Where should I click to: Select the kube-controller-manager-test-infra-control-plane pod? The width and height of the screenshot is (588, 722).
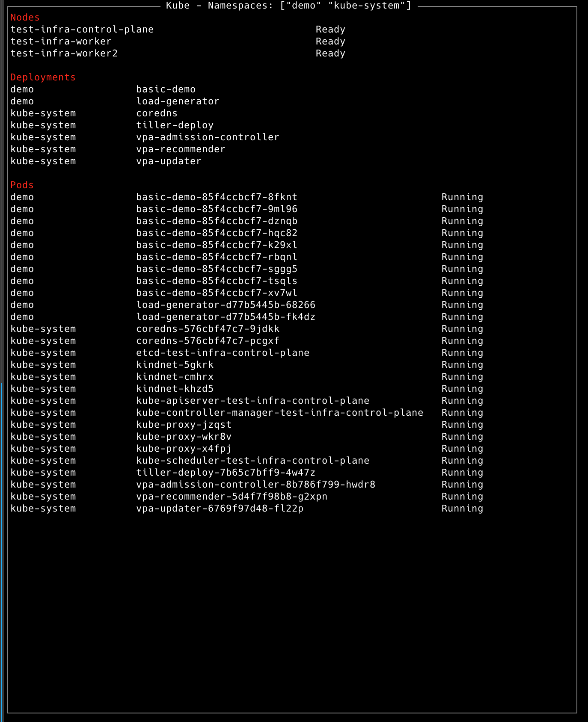click(279, 413)
